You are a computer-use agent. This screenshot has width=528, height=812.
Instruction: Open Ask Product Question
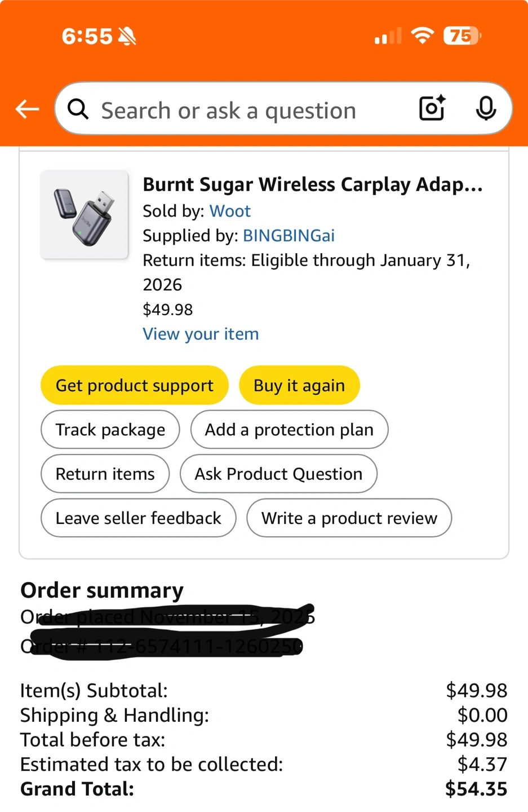(278, 474)
